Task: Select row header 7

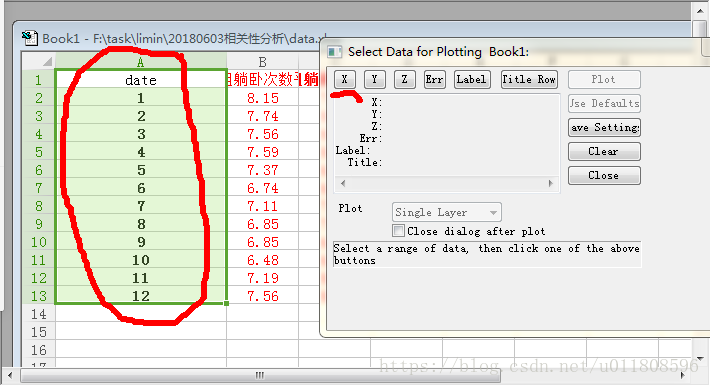Action: point(38,188)
